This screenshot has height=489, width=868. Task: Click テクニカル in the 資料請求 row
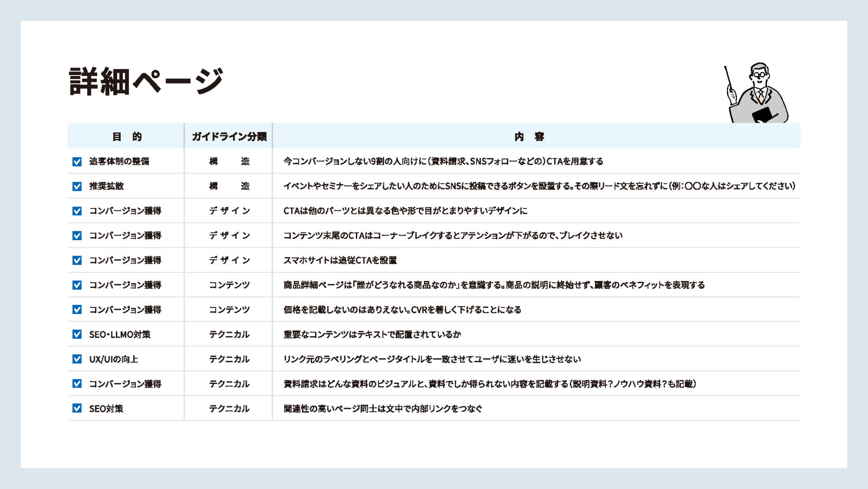click(x=229, y=384)
